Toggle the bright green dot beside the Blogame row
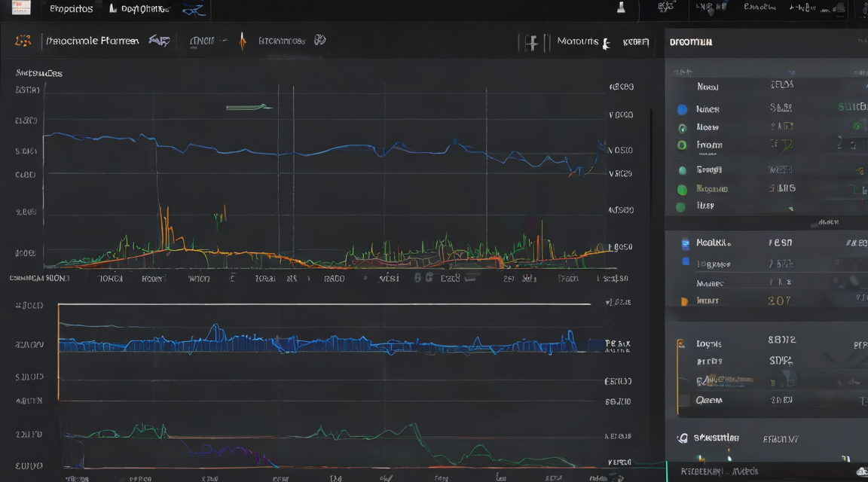This screenshot has width=868, height=482. click(x=682, y=190)
